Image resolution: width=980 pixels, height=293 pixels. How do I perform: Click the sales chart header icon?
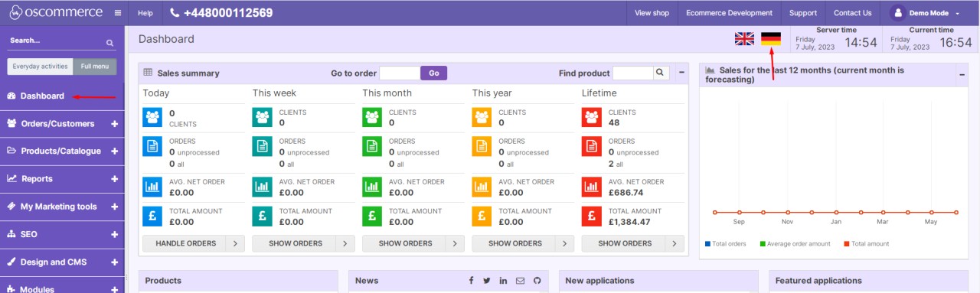coord(710,70)
